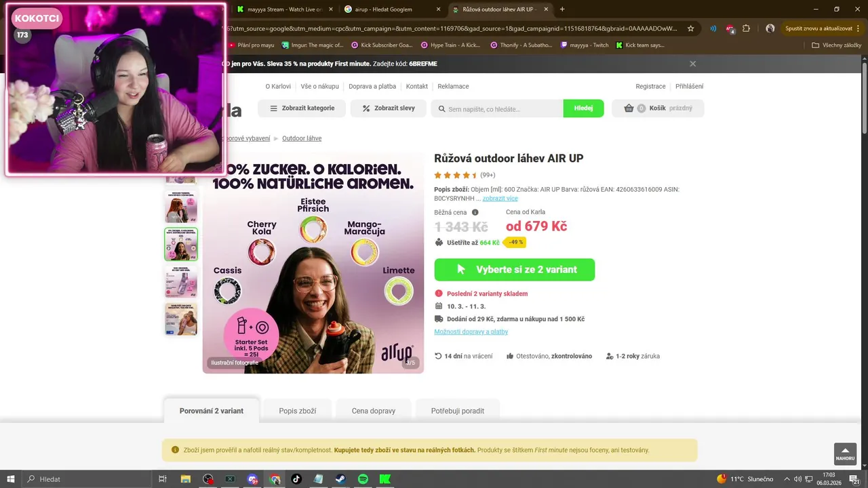868x488 pixels.
Task: Switch to Cena dopravy tab
Action: 374,411
